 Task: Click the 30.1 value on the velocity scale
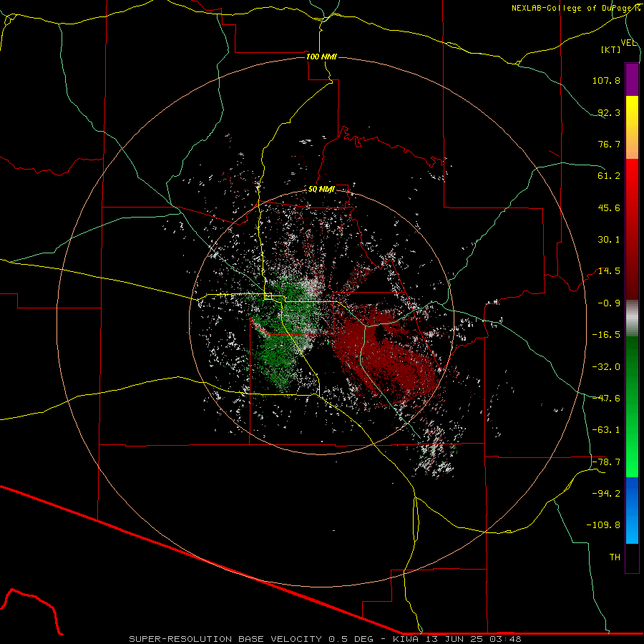coord(609,240)
